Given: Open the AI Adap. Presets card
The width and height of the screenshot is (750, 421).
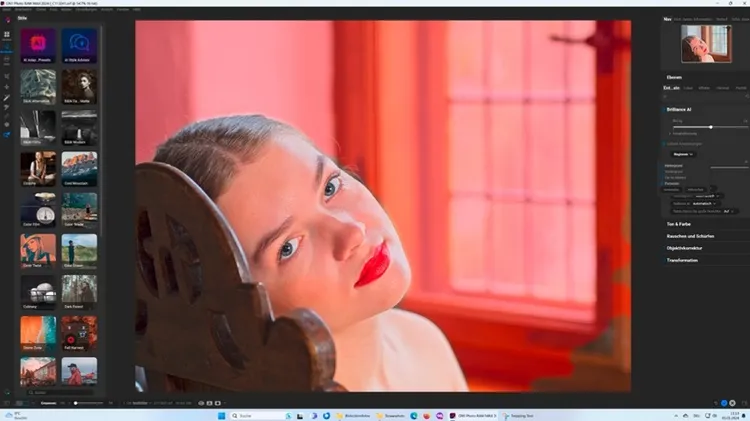Looking at the screenshot, I should [38, 46].
